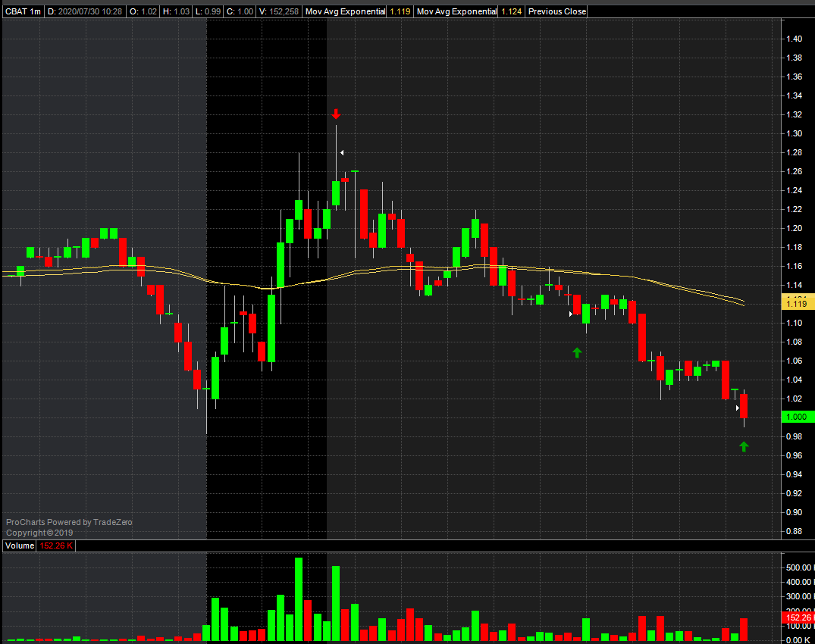Click the date field D: 2020/07/30 10:28

(x=85, y=11)
